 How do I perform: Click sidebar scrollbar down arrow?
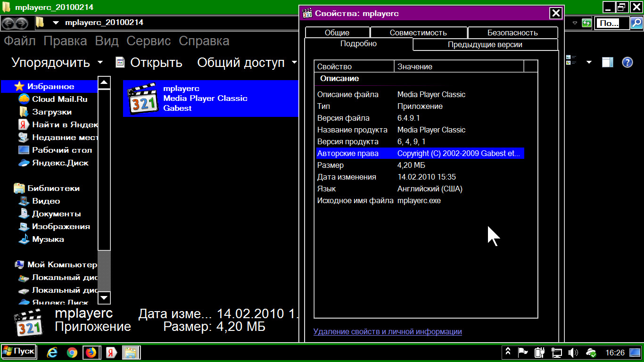point(104,298)
